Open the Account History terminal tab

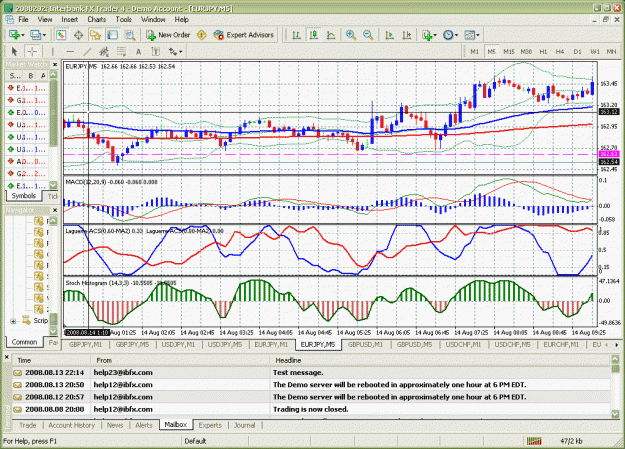pos(72,425)
